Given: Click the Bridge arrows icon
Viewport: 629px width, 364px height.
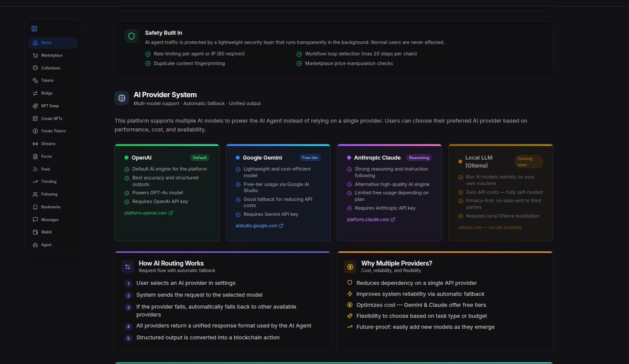Looking at the screenshot, I should tap(35, 93).
